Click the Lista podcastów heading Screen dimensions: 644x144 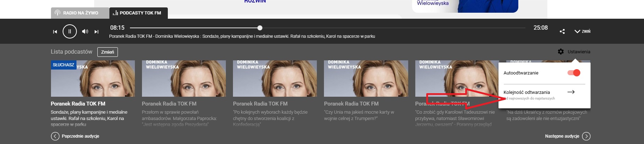click(72, 52)
